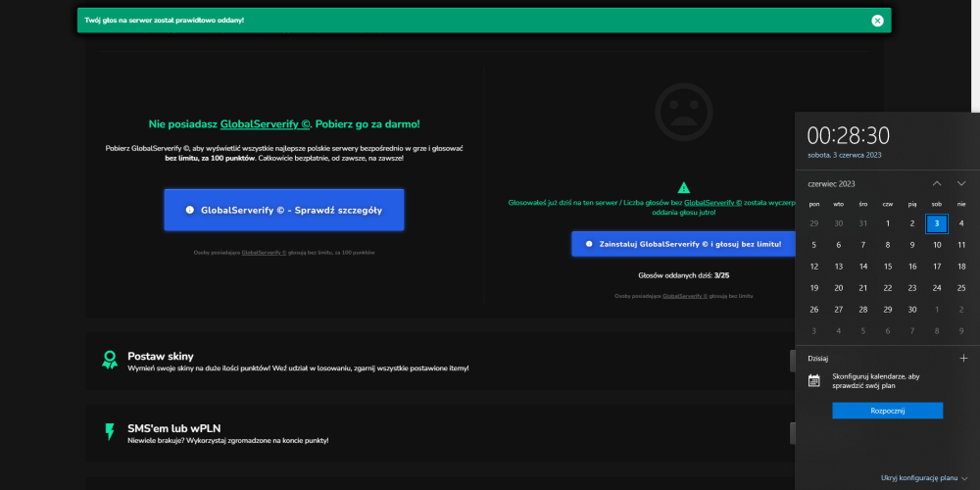Image resolution: width=980 pixels, height=490 pixels.
Task: Open small GlobalServerify link below the 3/25 vote counter
Action: tap(684, 296)
